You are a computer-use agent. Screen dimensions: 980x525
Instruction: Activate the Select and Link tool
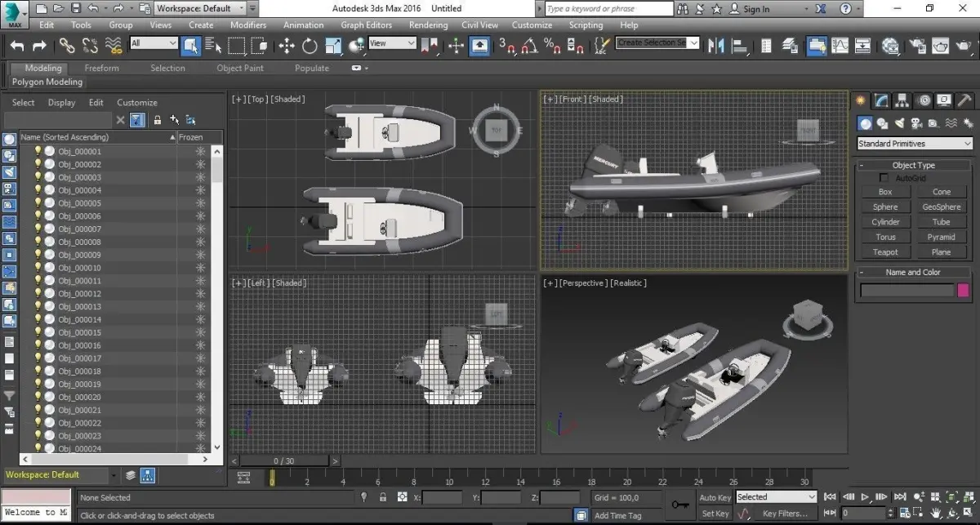pyautogui.click(x=69, y=46)
